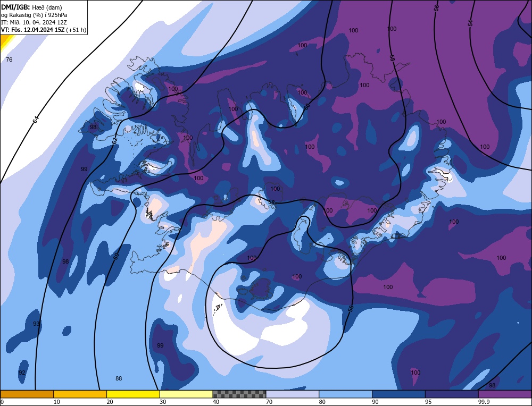The height and width of the screenshot is (406, 532).
Task: Click the legend scale label "90"
Action: [x=375, y=402]
